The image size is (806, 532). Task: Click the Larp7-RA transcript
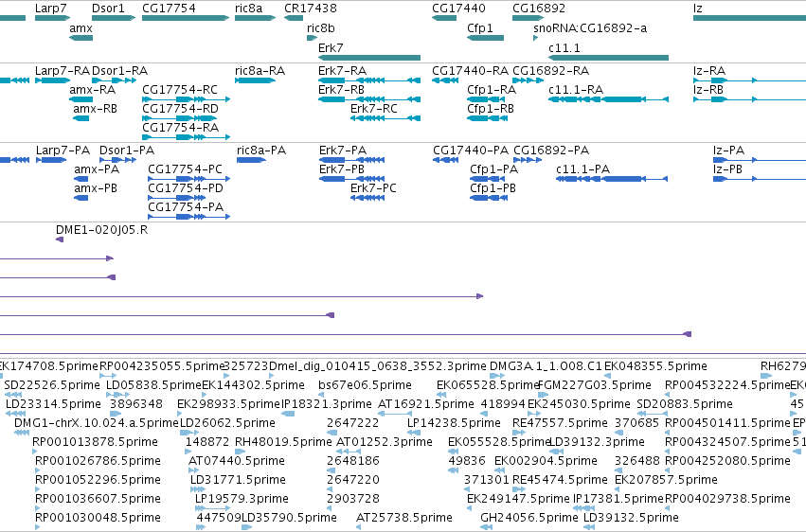(52, 80)
